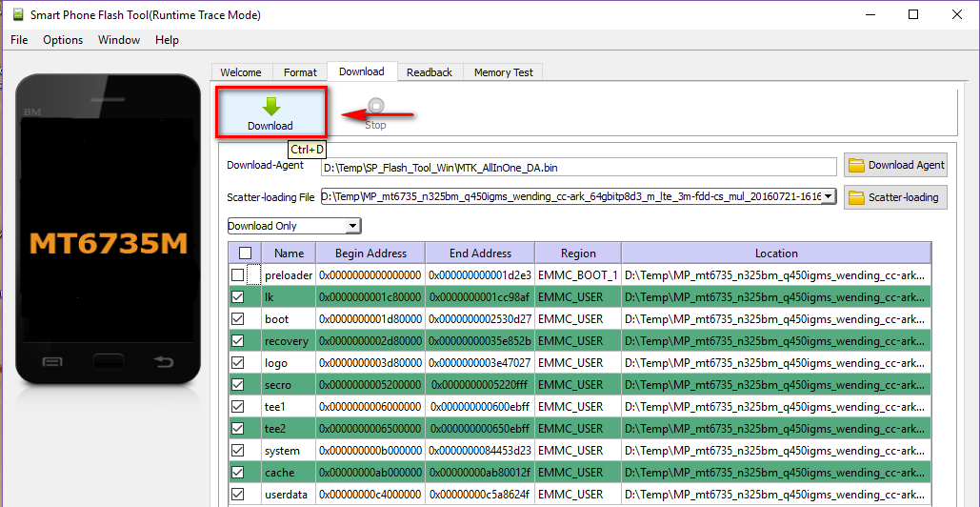The height and width of the screenshot is (507, 980).
Task: Switch to the Memory Test tab
Action: click(x=504, y=72)
